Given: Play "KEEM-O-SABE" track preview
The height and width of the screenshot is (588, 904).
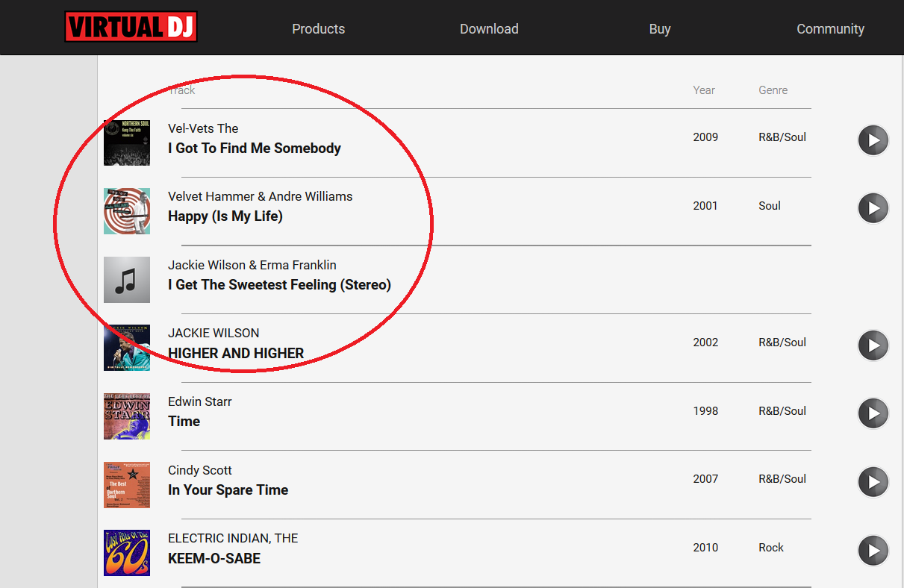Looking at the screenshot, I should pyautogui.click(x=873, y=550).
